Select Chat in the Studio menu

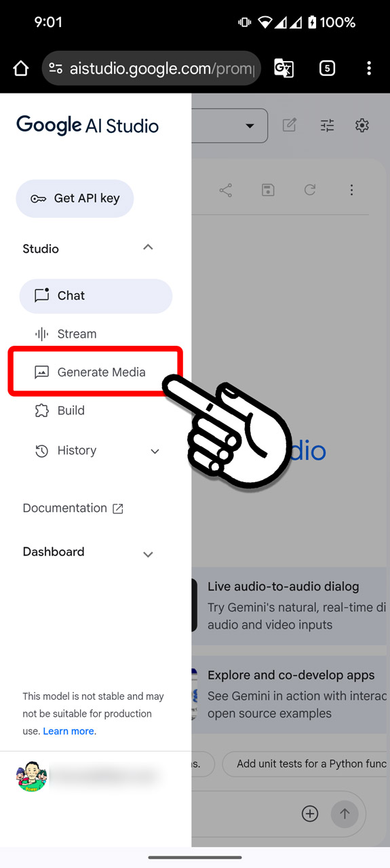pos(96,296)
